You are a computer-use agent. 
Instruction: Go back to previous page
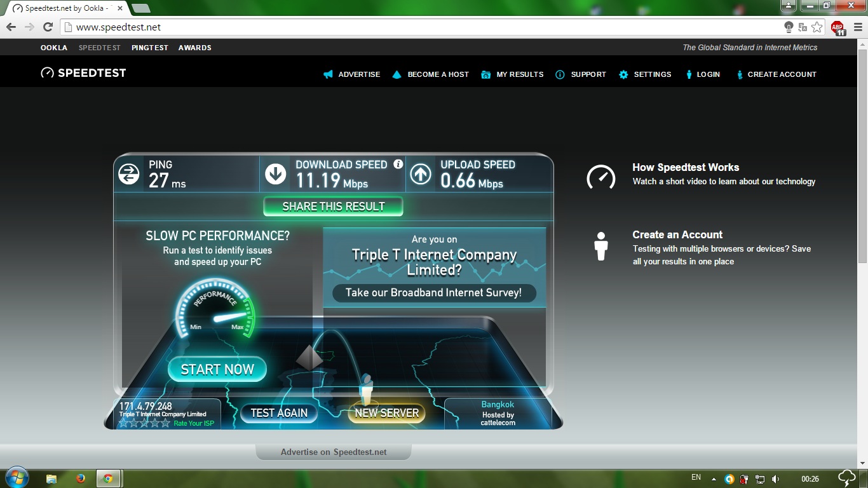11,27
